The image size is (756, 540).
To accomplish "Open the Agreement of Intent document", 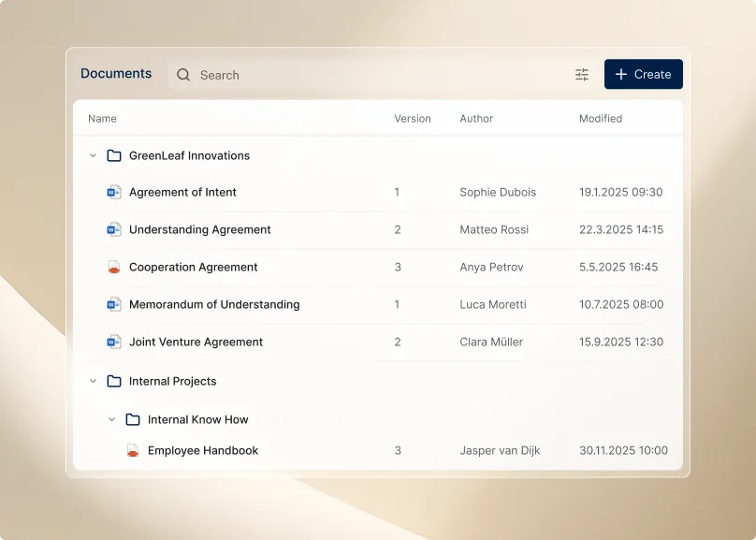I will pyautogui.click(x=182, y=192).
